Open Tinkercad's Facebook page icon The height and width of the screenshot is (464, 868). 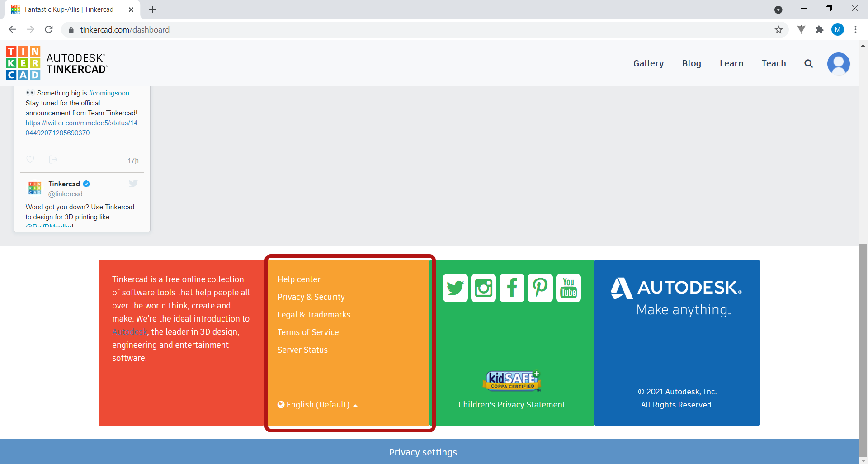pyautogui.click(x=512, y=288)
